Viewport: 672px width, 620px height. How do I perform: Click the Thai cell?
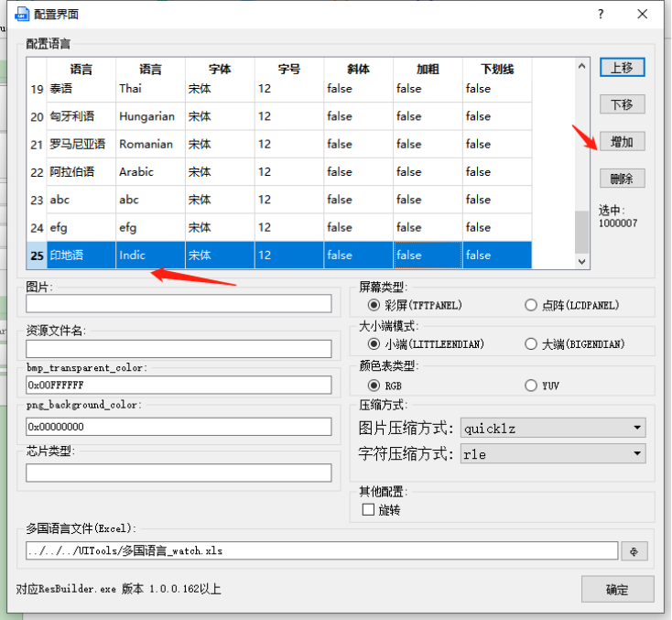[x=150, y=89]
